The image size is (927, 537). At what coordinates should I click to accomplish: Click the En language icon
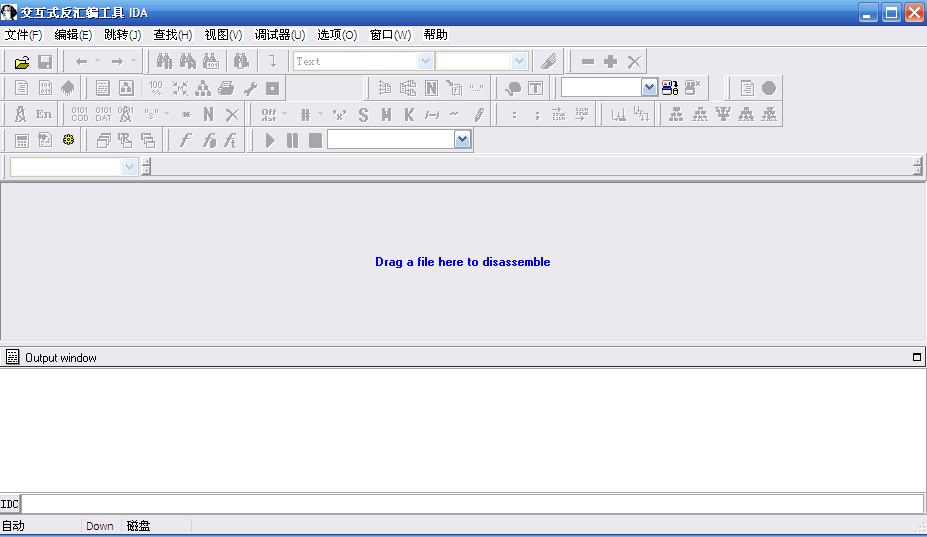[x=44, y=114]
